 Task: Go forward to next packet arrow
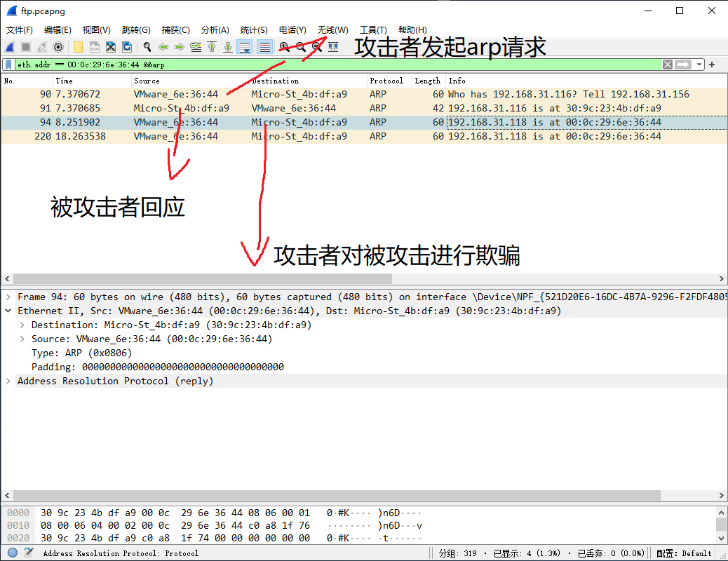pos(180,47)
